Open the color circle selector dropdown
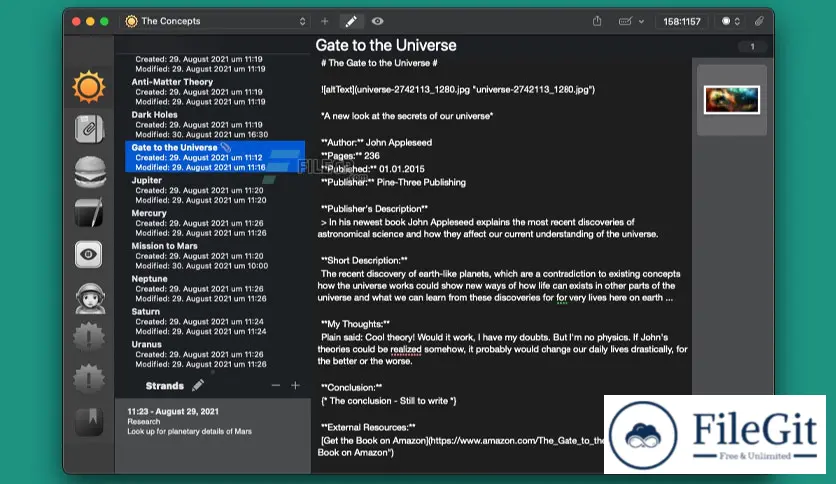The height and width of the screenshot is (484, 836). 730,21
